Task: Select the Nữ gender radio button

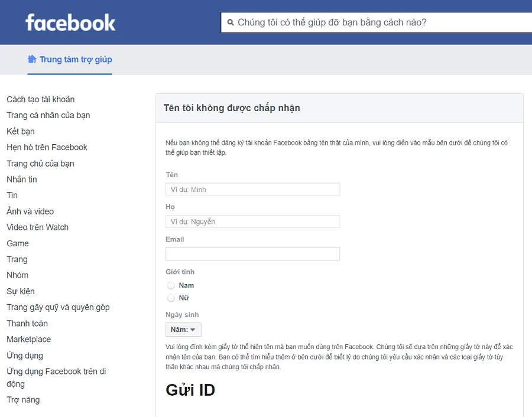Action: 171,298
